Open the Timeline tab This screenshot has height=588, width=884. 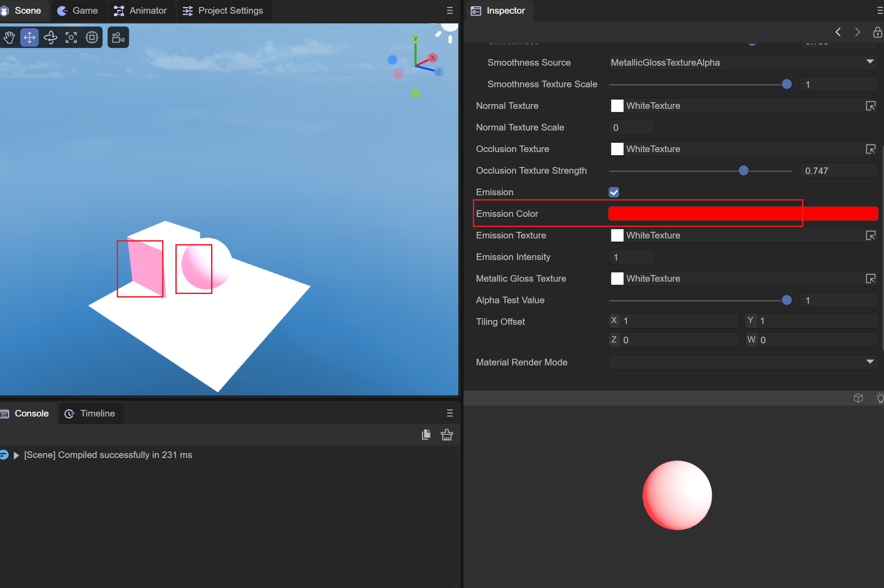click(x=90, y=413)
